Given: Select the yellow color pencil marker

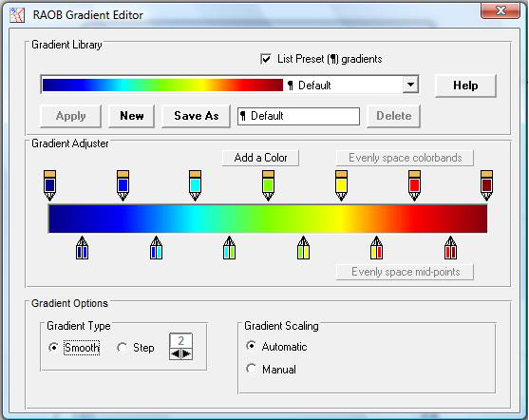Looking at the screenshot, I should pyautogui.click(x=341, y=185).
